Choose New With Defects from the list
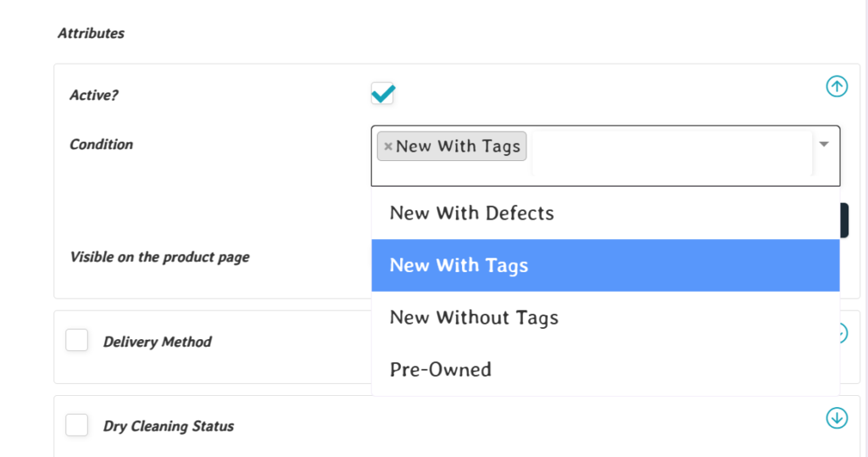Screen dimensions: 868x457 471,214
